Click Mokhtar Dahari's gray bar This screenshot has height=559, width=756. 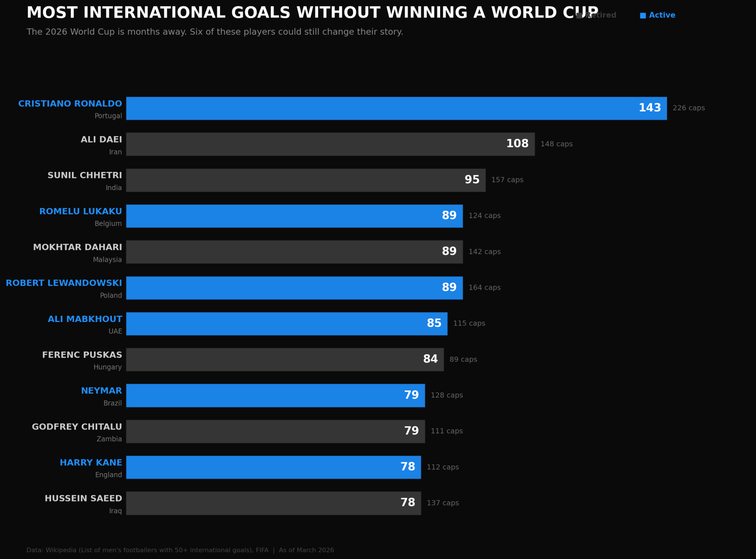(294, 252)
